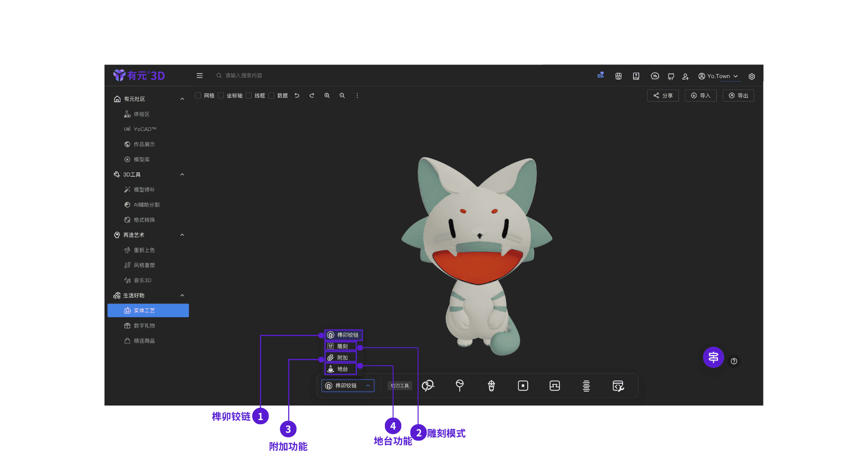Image resolution: width=868 pixels, height=470 pixels.
Task: Collapse the 生活好物 sidebar section
Action: tap(182, 295)
